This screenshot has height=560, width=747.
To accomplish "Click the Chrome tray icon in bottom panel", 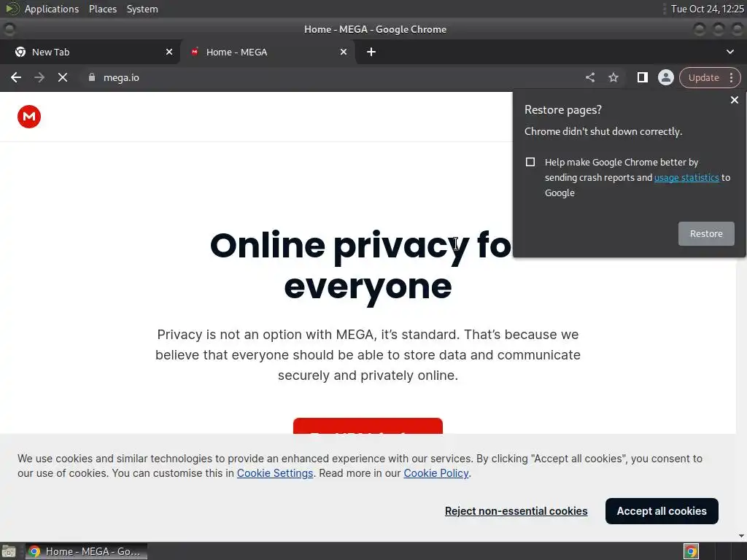I will click(691, 551).
